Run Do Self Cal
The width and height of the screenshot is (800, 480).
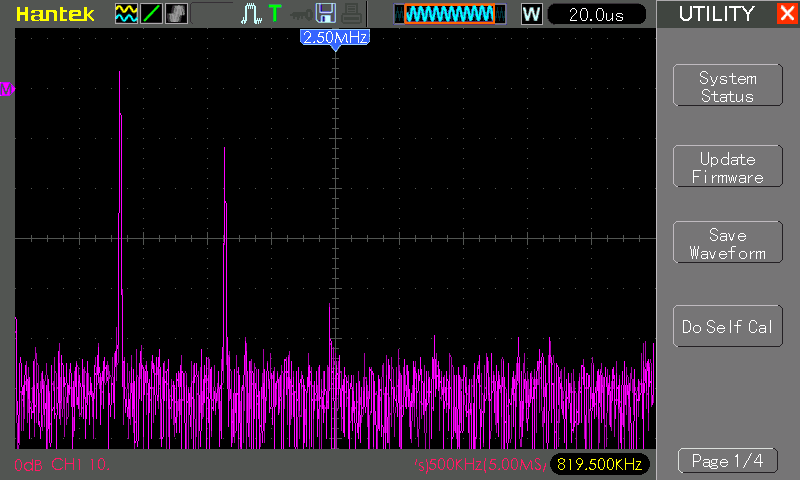727,327
